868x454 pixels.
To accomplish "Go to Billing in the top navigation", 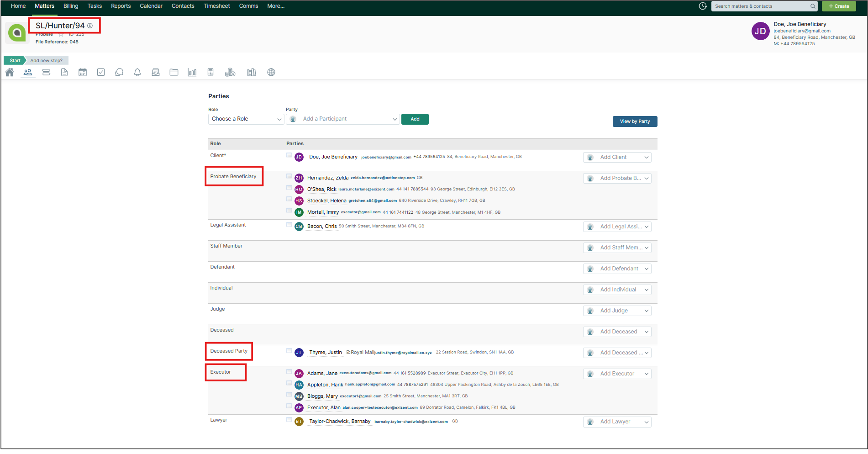I will click(71, 6).
